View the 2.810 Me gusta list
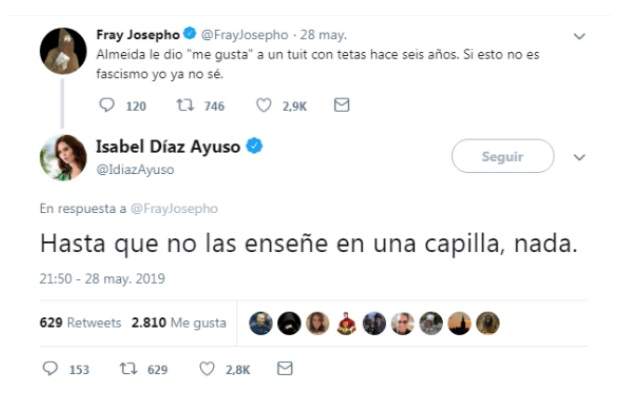The width and height of the screenshot is (640, 400). [179, 323]
